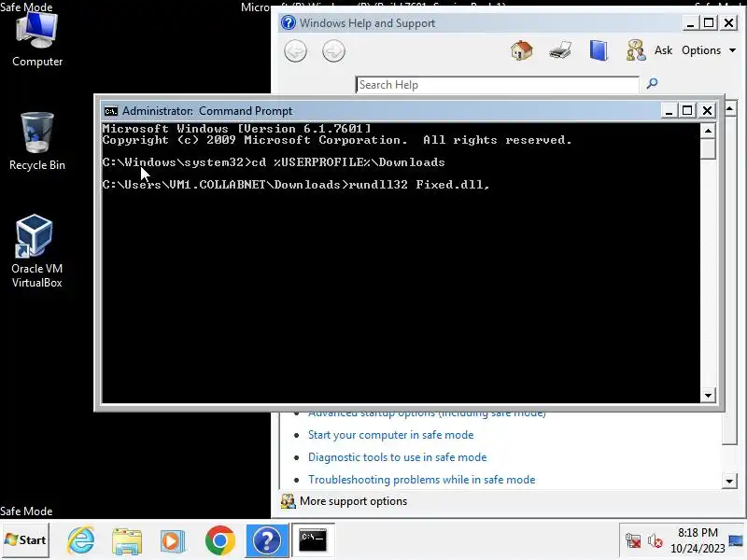Switch to Help and Support taskbar button
Screen dimensions: 747x560
click(x=267, y=540)
